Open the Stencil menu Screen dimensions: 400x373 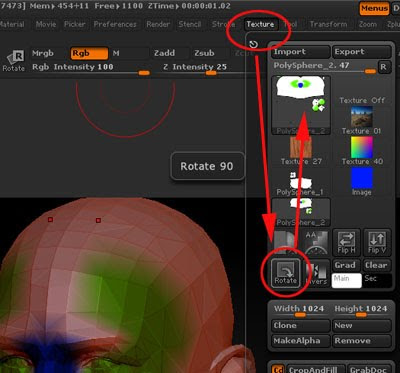[190, 24]
